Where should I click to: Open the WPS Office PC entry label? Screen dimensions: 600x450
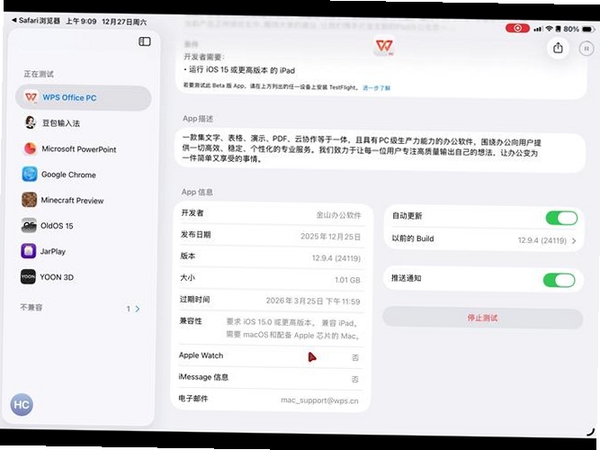coord(69,98)
